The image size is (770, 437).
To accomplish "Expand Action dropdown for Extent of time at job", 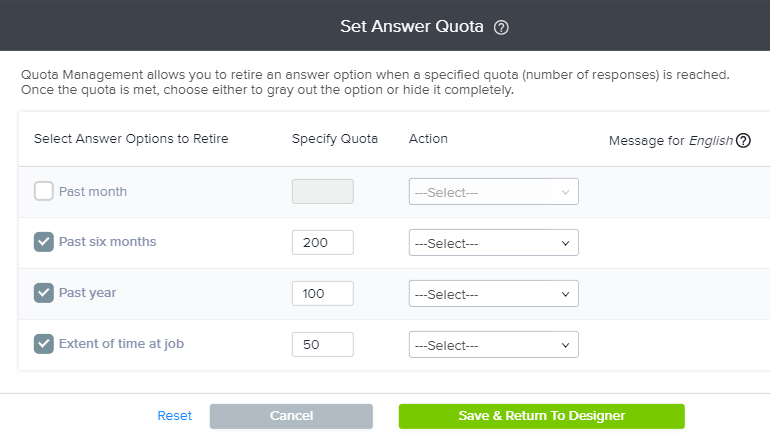I will (x=493, y=345).
